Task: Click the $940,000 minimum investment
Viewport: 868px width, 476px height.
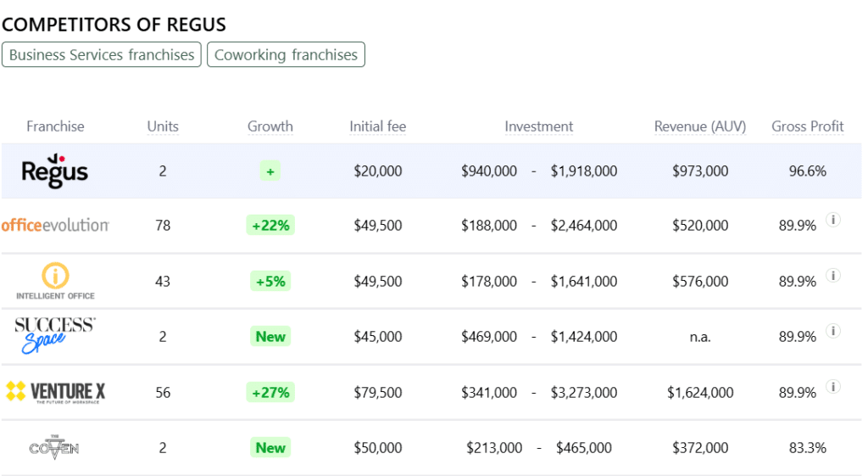Action: coord(489,171)
